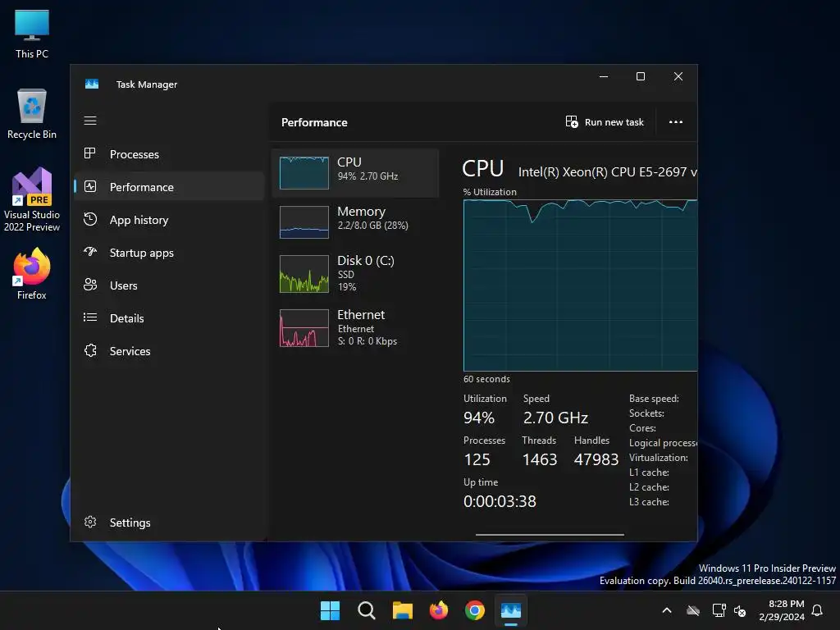Open taskbar Search

coord(367,610)
